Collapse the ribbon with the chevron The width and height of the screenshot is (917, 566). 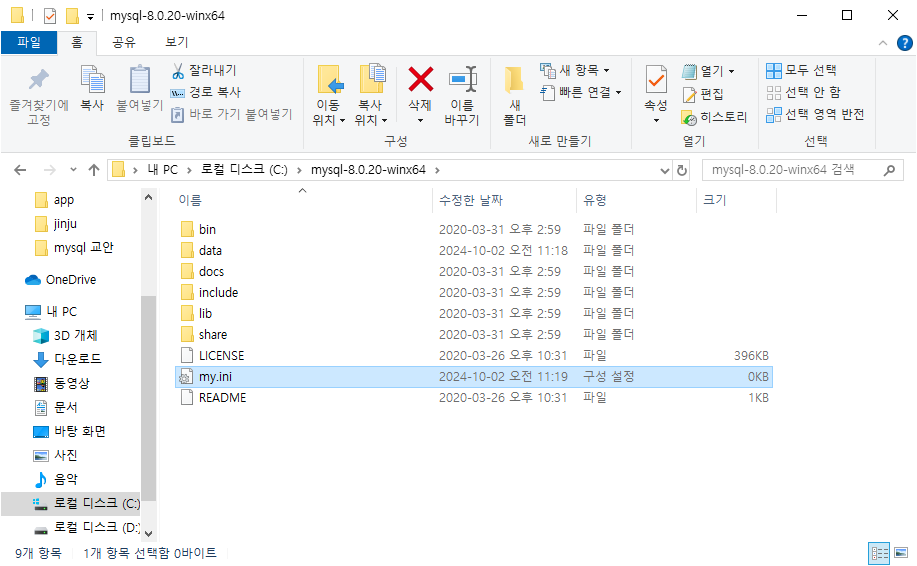pyautogui.click(x=882, y=43)
